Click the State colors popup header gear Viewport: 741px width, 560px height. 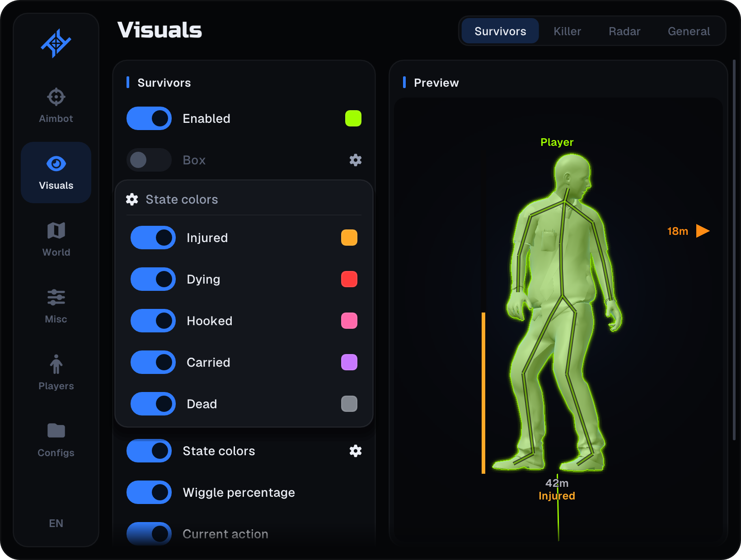pos(132,199)
